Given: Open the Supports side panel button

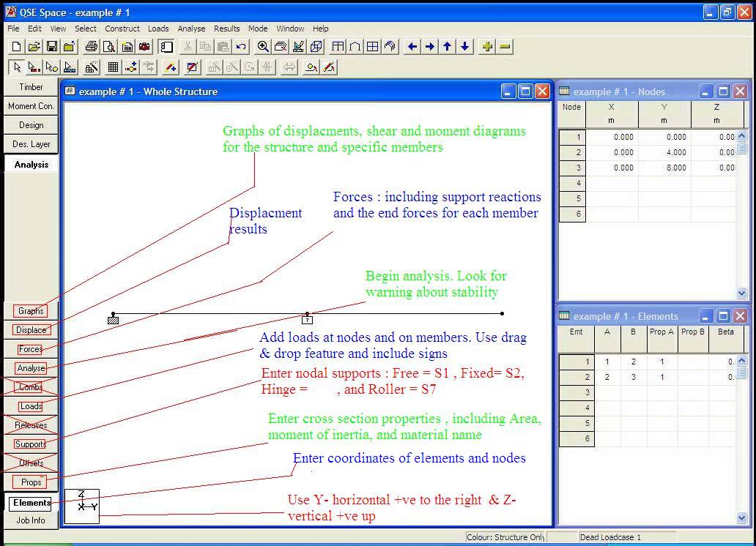Looking at the screenshot, I should (31, 444).
